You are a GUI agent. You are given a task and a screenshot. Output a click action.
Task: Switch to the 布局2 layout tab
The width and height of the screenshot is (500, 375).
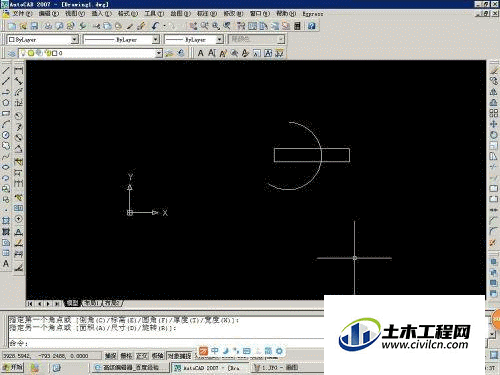112,303
